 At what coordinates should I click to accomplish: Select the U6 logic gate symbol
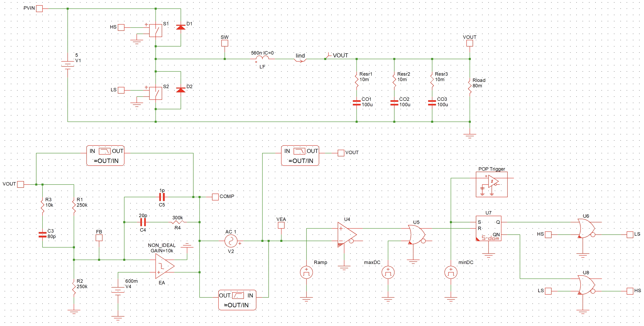click(586, 228)
